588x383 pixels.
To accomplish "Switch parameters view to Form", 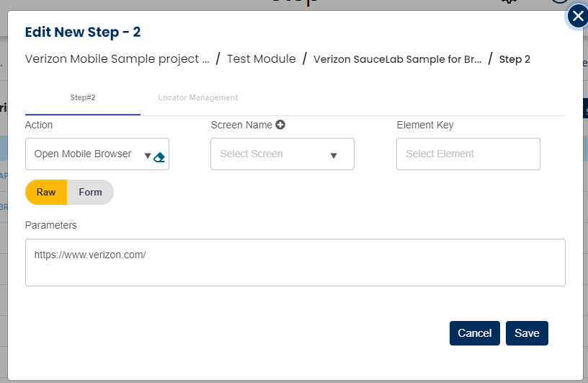I will [x=90, y=193].
